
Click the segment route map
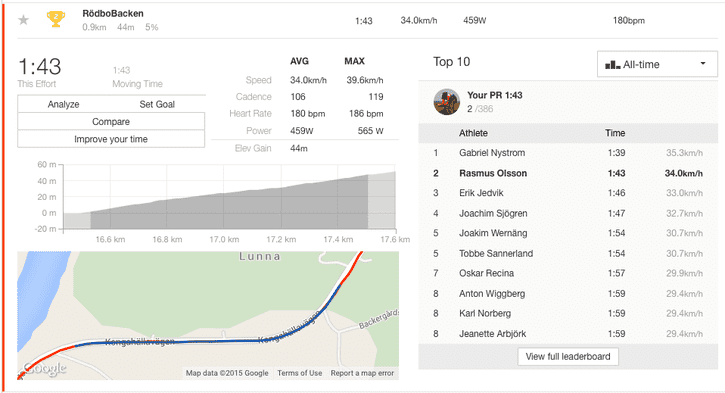(208, 315)
